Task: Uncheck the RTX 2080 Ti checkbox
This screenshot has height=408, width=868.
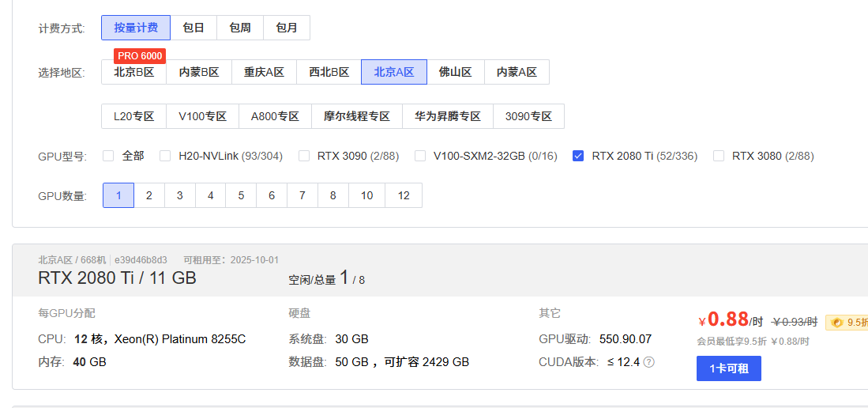Action: [x=578, y=156]
